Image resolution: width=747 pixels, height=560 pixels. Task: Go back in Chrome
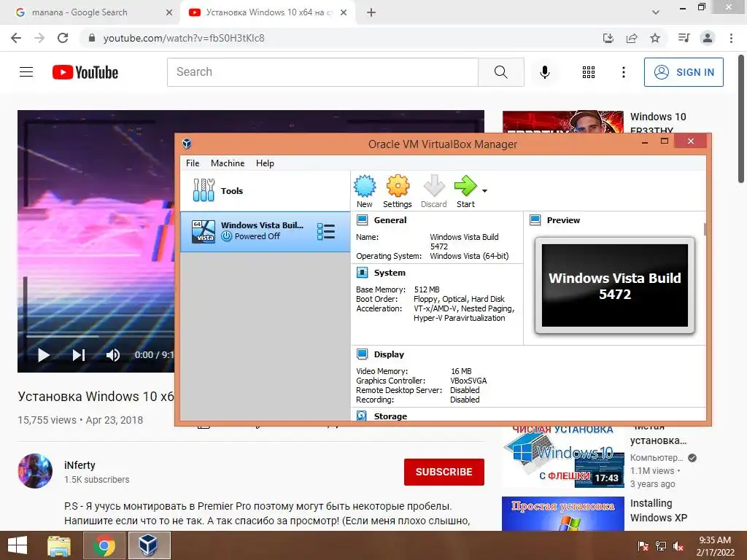16,38
